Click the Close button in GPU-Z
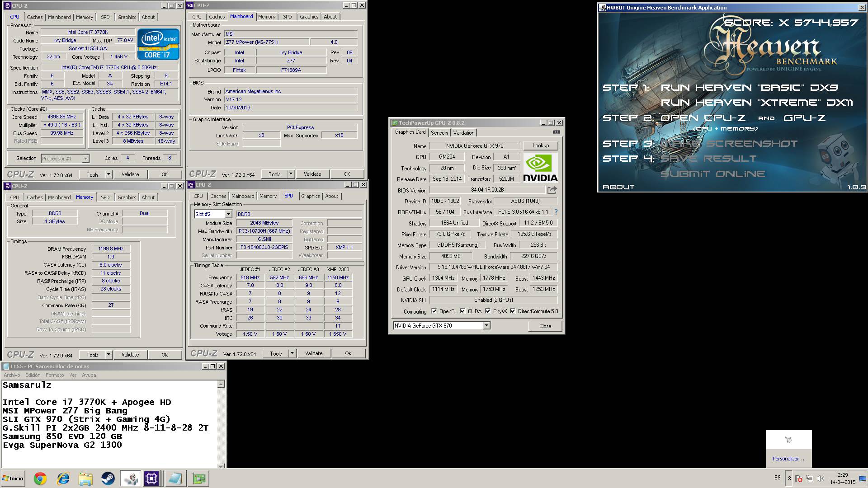This screenshot has width=868, height=488. 545,326
